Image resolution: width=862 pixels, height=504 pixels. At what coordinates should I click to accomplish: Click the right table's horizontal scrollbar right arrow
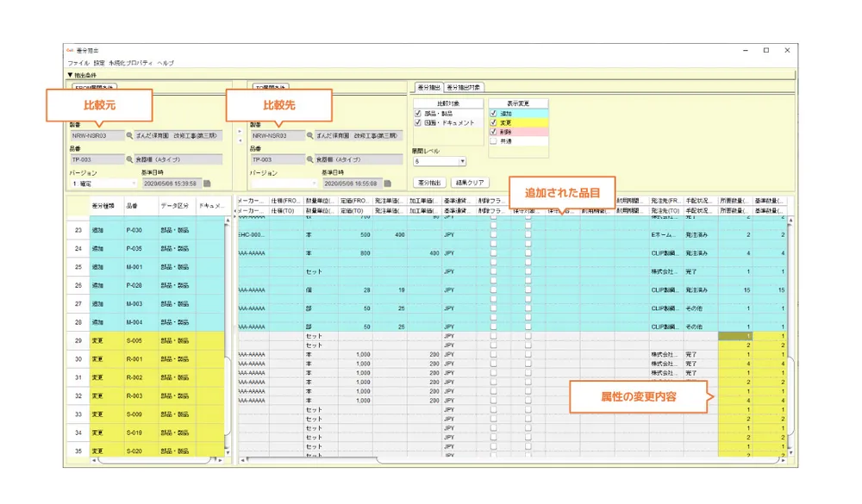point(784,461)
